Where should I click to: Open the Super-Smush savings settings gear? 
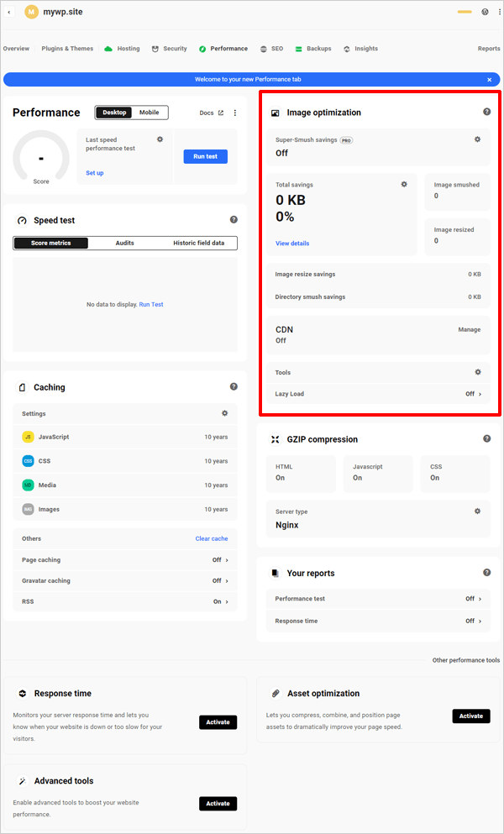[x=477, y=139]
